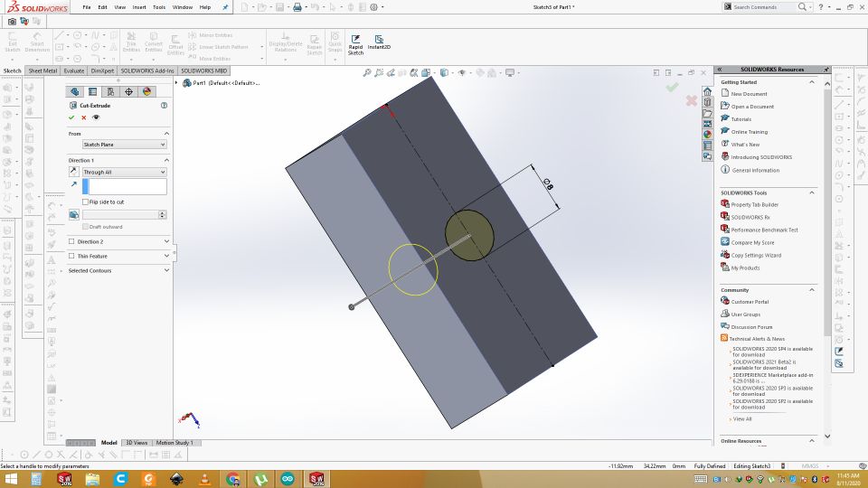Open the From Sketch Plane dropdown
The height and width of the screenshot is (488, 868).
(124, 145)
